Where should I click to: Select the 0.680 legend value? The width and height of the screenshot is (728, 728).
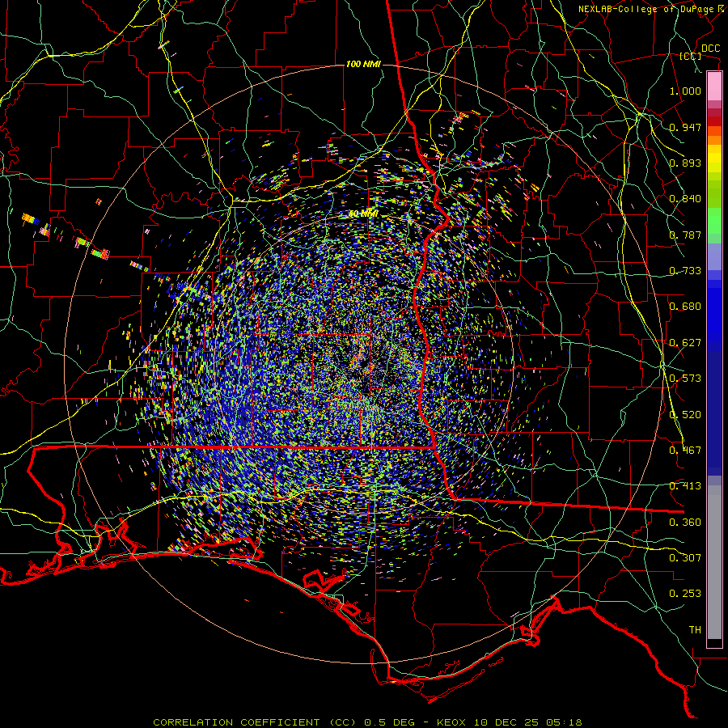coord(685,307)
